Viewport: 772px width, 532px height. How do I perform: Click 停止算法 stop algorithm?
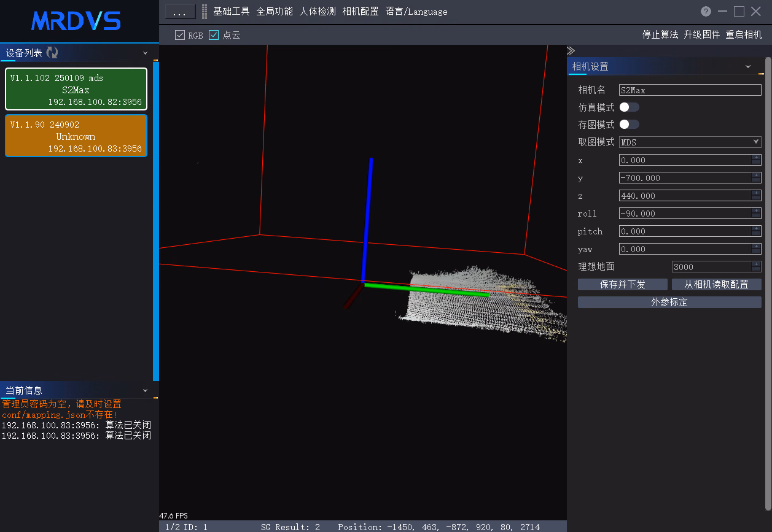click(x=660, y=34)
